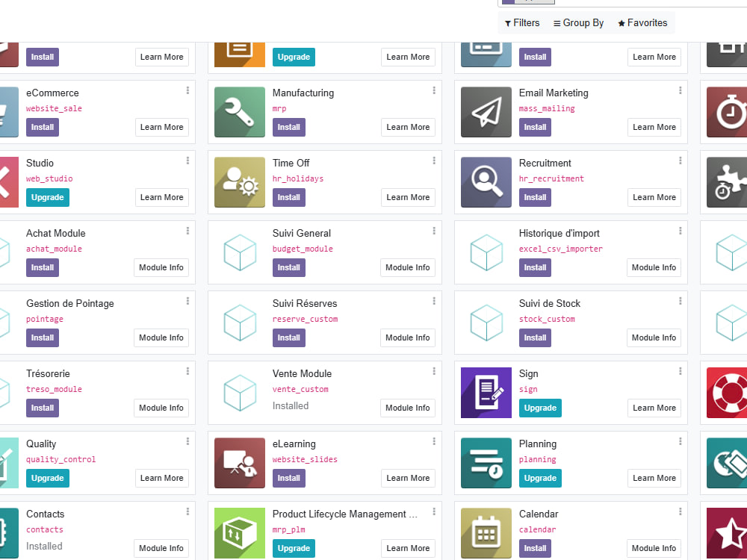This screenshot has width=747, height=560.
Task: Open the Group By menu
Action: tap(578, 23)
